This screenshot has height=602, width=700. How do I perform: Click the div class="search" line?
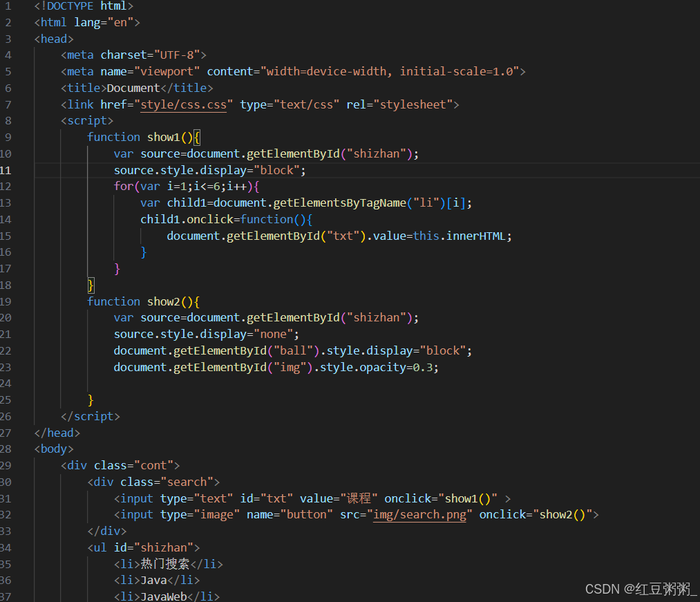coord(153,482)
